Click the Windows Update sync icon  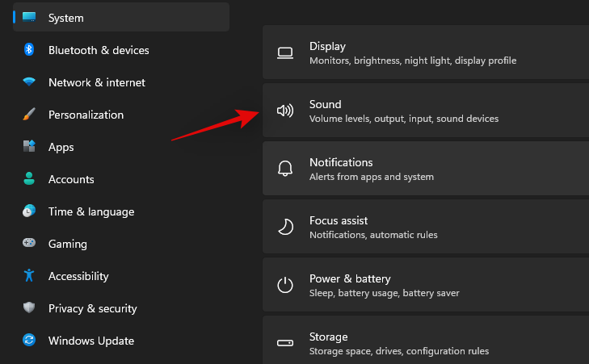tap(29, 341)
